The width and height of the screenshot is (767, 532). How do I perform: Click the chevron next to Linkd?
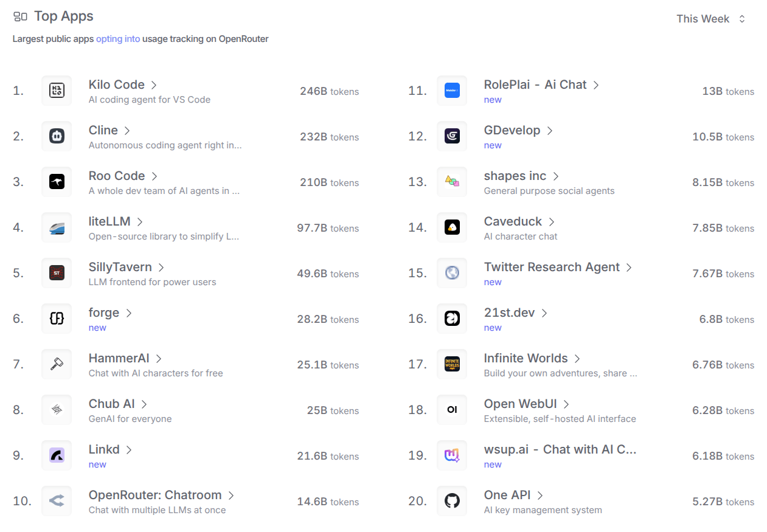coord(129,450)
